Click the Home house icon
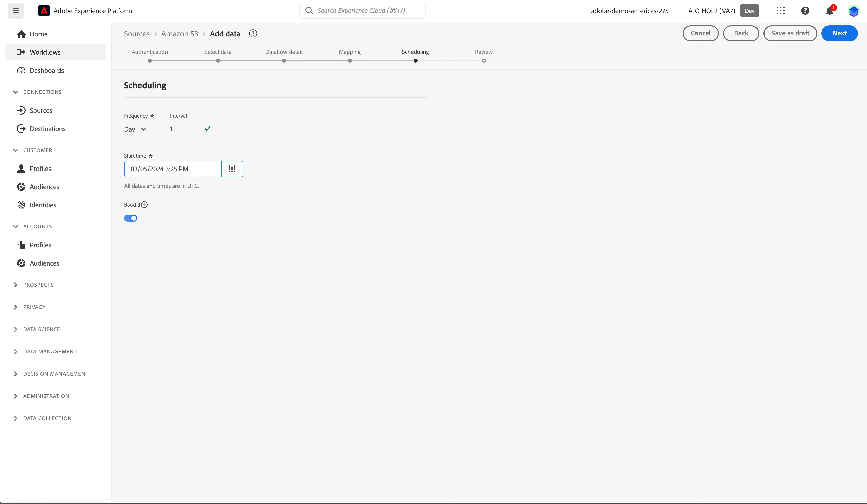The width and height of the screenshot is (867, 504). [21, 34]
